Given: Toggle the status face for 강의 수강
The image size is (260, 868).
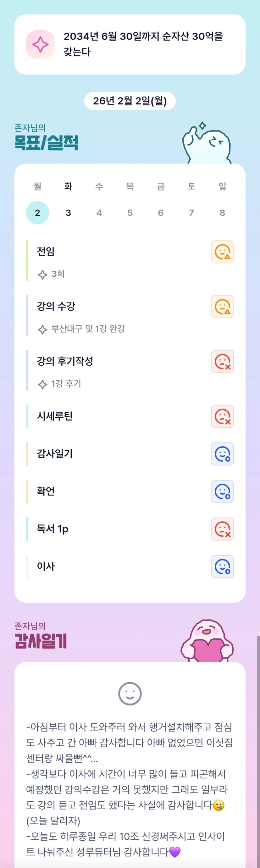Looking at the screenshot, I should coord(222,307).
